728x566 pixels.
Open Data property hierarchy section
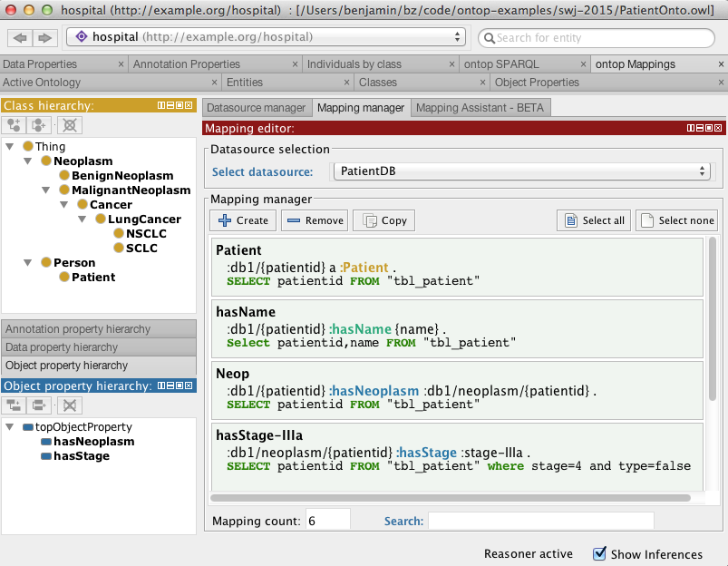pos(99,347)
